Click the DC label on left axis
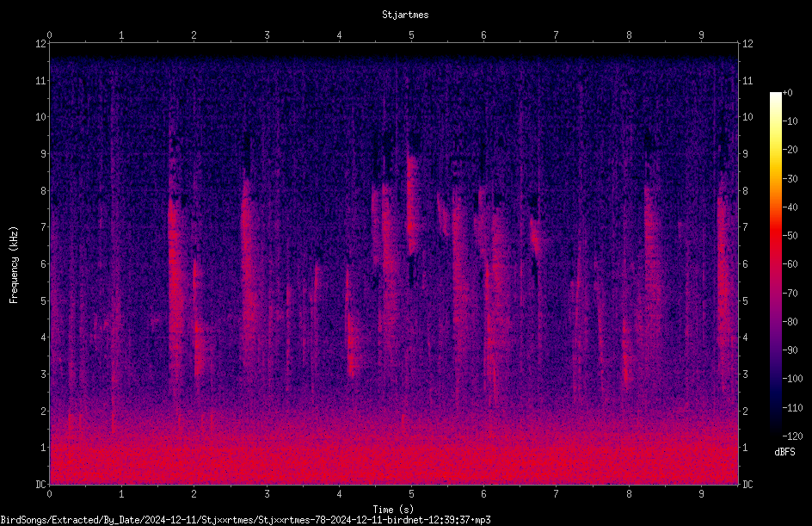 [41, 485]
